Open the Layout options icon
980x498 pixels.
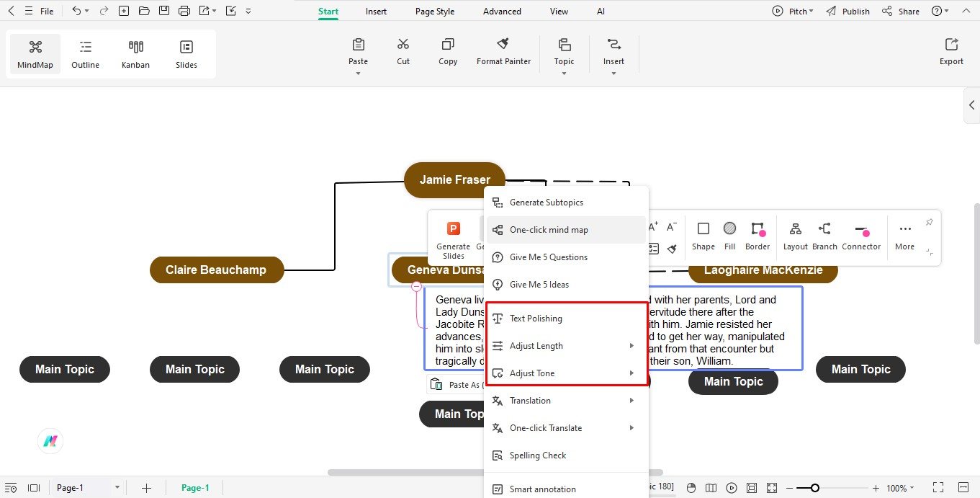coord(795,235)
